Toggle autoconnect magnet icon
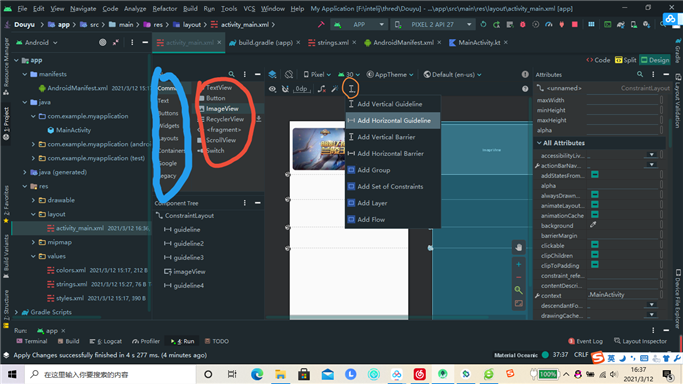The height and width of the screenshot is (384, 683). (285, 89)
